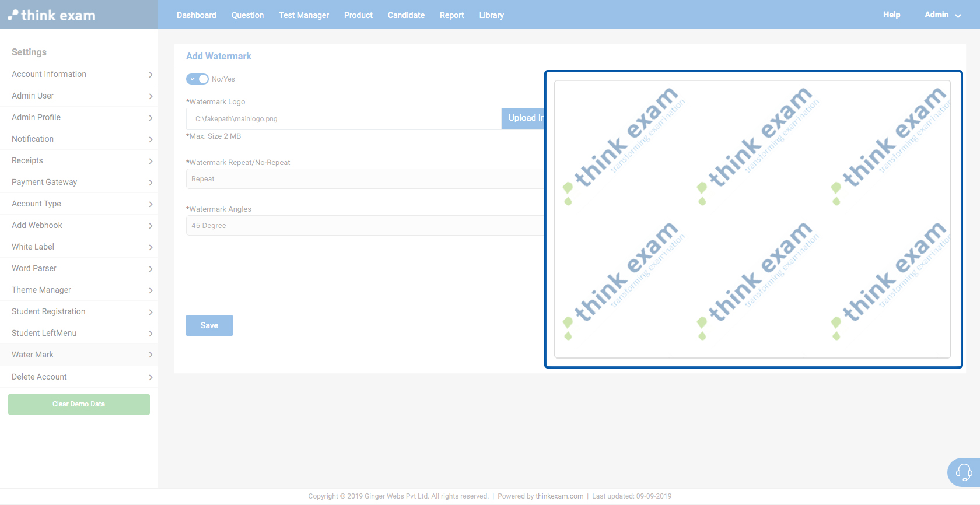Select Water Mark settings item
The image size is (980, 505).
(x=79, y=355)
